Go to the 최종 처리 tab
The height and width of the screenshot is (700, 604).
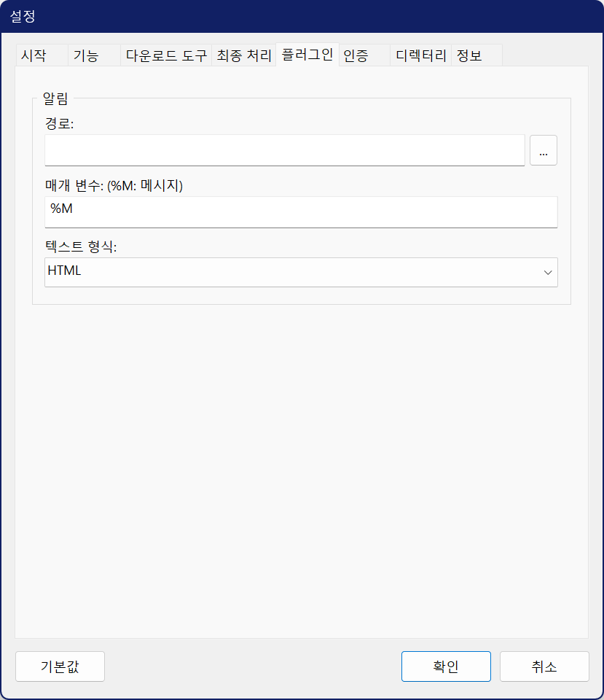(243, 55)
